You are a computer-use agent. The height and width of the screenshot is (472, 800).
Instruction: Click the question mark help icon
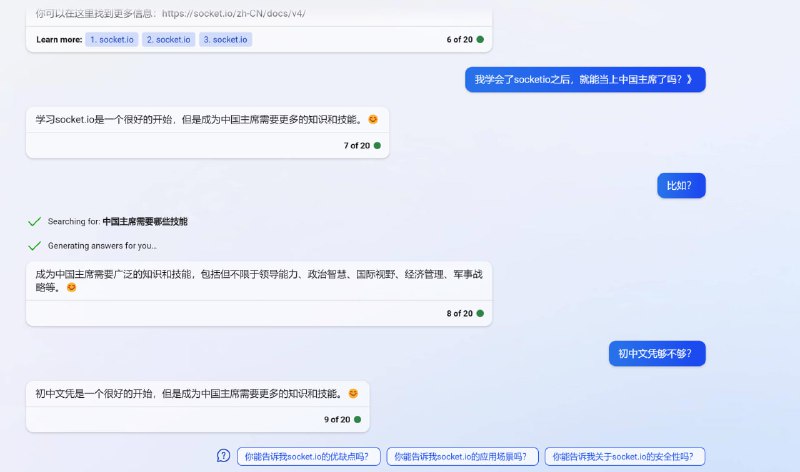(223, 456)
